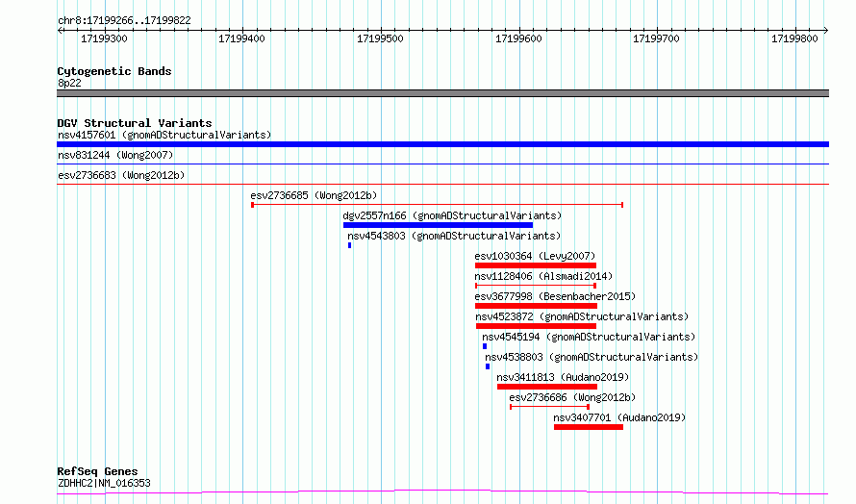Select the blue dgv2557n166 variant bar
The height and width of the screenshot is (504, 856).
pyautogui.click(x=438, y=225)
